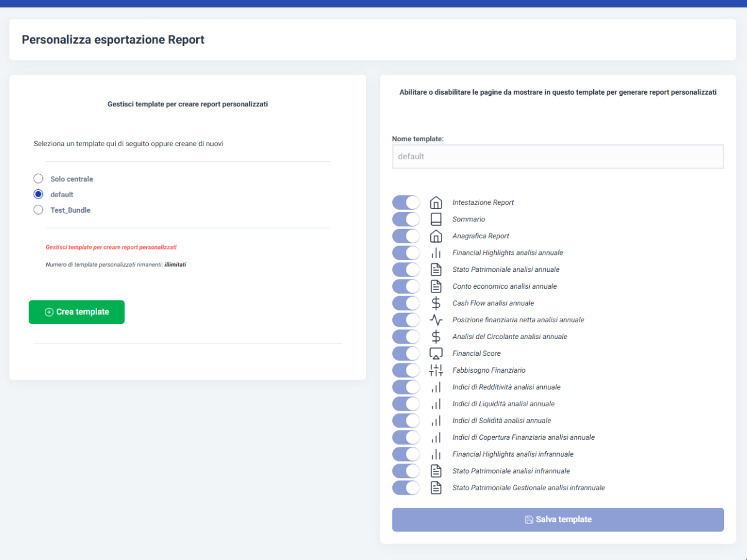Toggle Indici di Redditività switch
Image resolution: width=747 pixels, height=560 pixels.
point(406,387)
